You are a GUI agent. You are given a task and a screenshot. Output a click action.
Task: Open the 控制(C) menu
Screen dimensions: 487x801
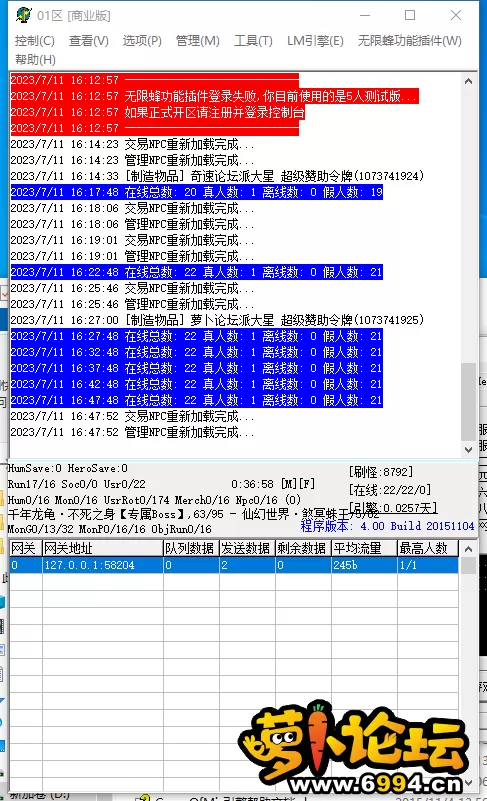[35, 41]
